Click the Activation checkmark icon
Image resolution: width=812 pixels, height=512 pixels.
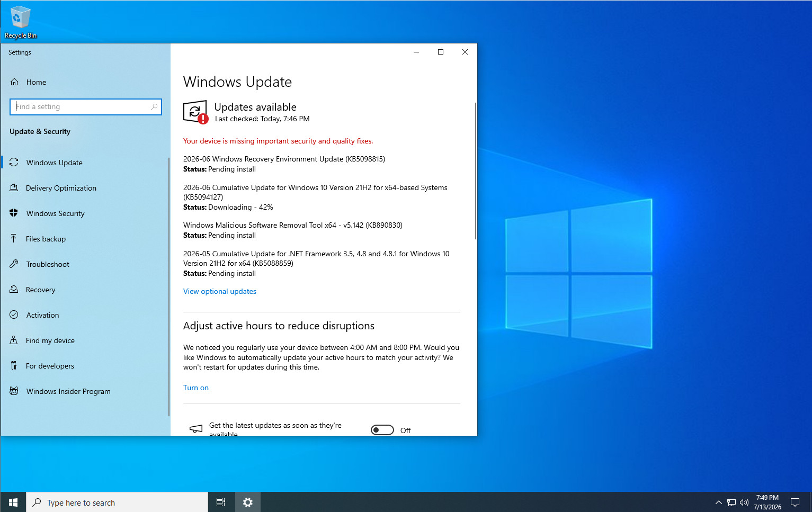(14, 315)
